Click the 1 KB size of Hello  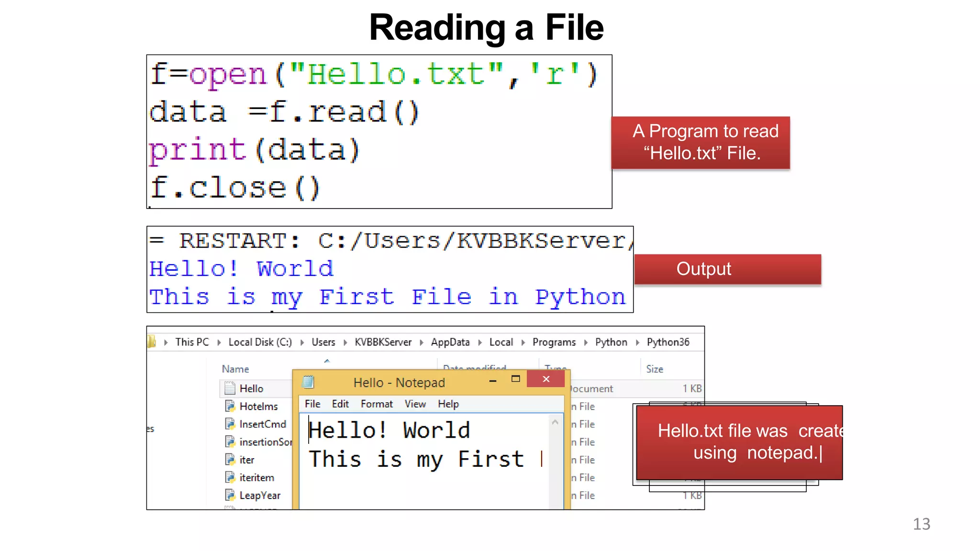[692, 388]
